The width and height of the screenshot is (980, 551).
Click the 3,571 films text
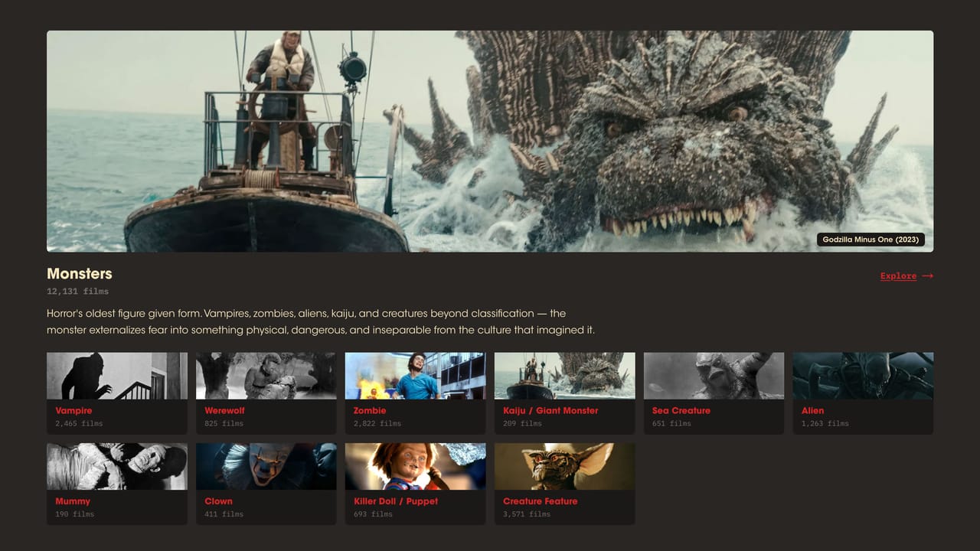pyautogui.click(x=527, y=514)
